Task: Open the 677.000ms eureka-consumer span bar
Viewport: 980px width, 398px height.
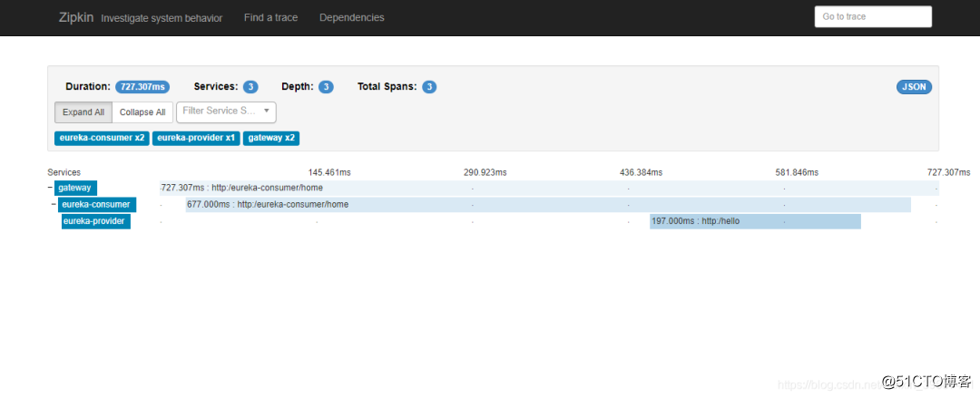Action: (x=548, y=204)
